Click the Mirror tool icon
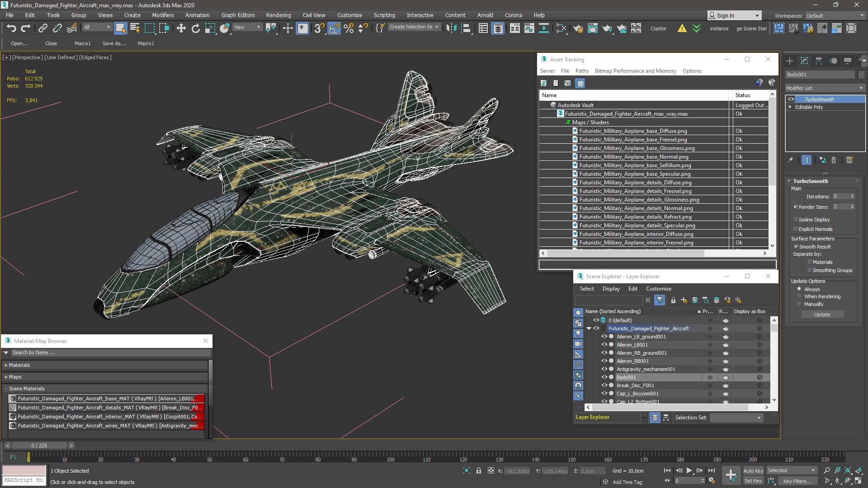Screen dimensions: 868x488 click(x=451, y=28)
